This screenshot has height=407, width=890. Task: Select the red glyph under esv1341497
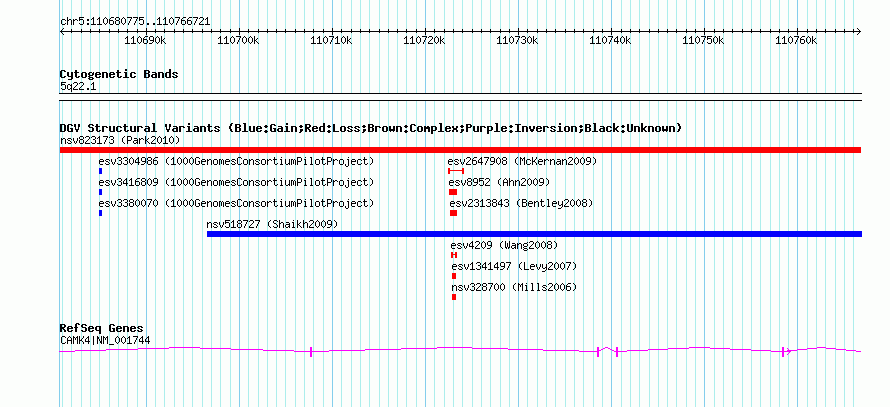454,276
